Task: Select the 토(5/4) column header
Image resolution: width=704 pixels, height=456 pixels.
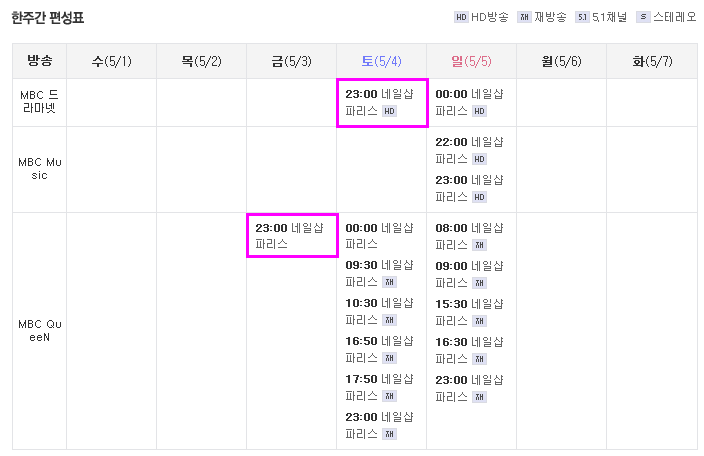Action: pos(382,61)
